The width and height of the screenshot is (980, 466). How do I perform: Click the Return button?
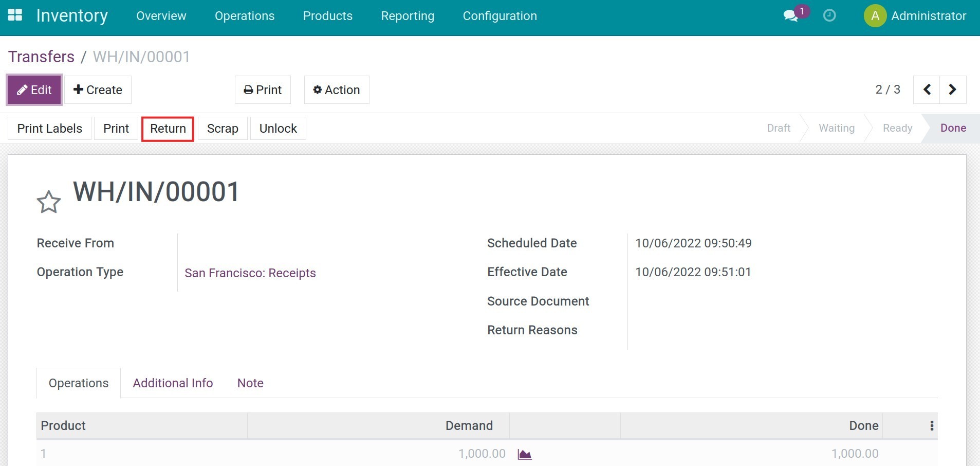pyautogui.click(x=167, y=128)
